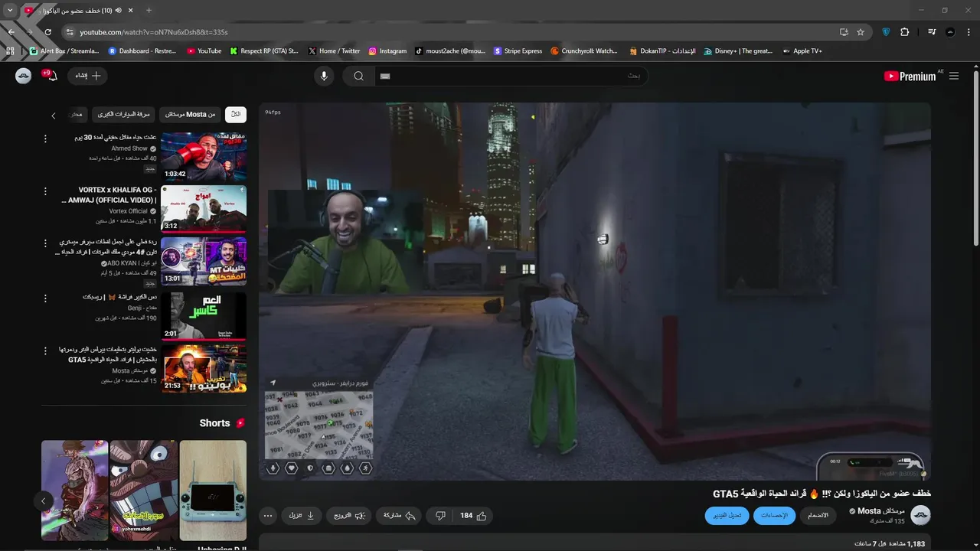Go to YouTube Premium home logo
Viewport: 980px width, 551px height.
point(910,76)
